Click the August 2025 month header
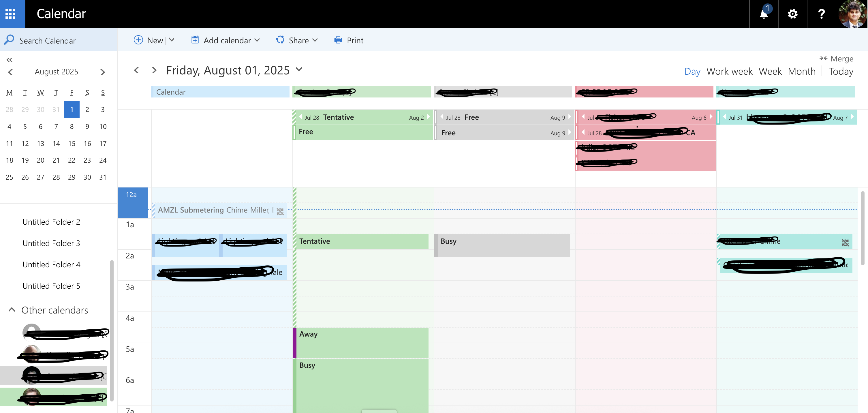 pyautogui.click(x=56, y=72)
